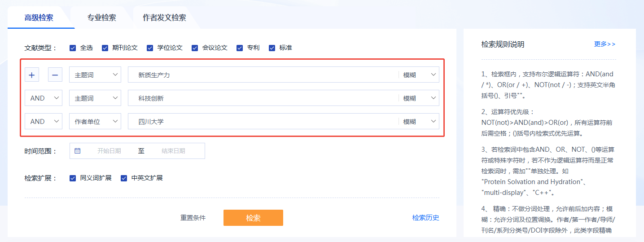Expand the second row AND operator dropdown
This screenshot has height=242, width=644.
[x=44, y=98]
